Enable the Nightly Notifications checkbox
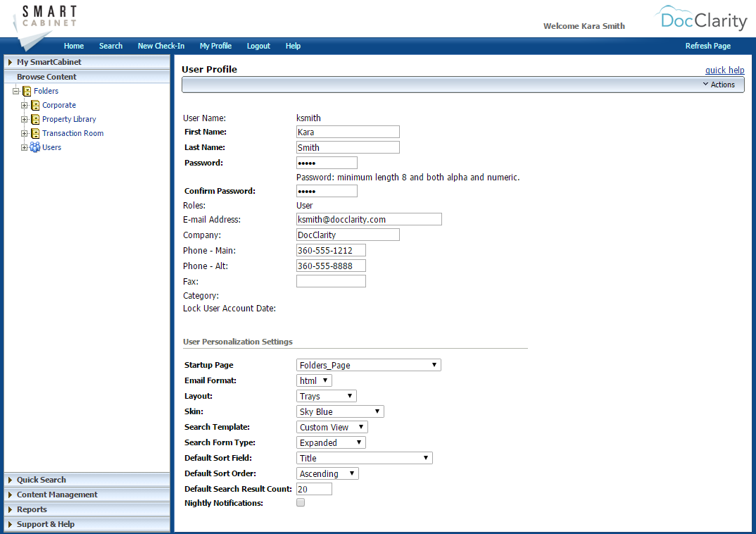 [301, 502]
